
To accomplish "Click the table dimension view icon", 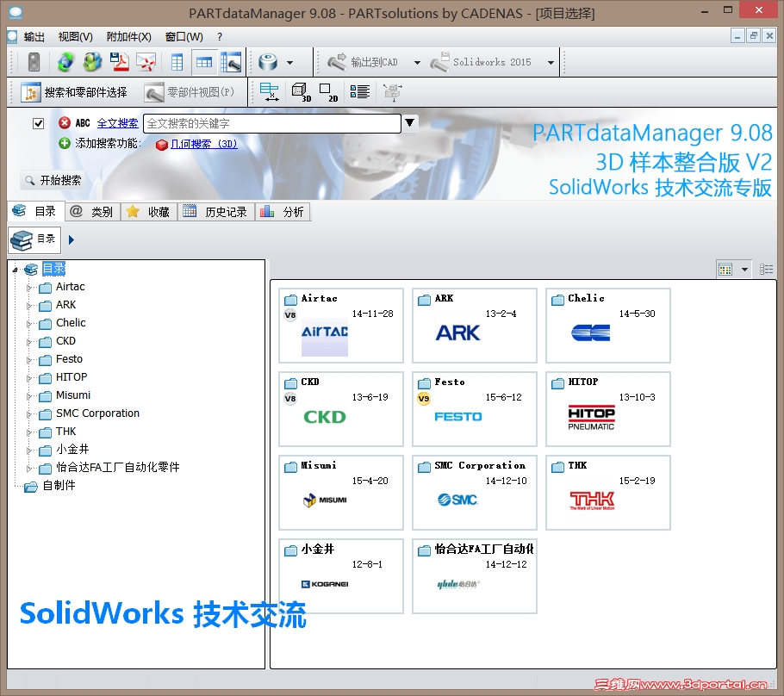I will [270, 92].
